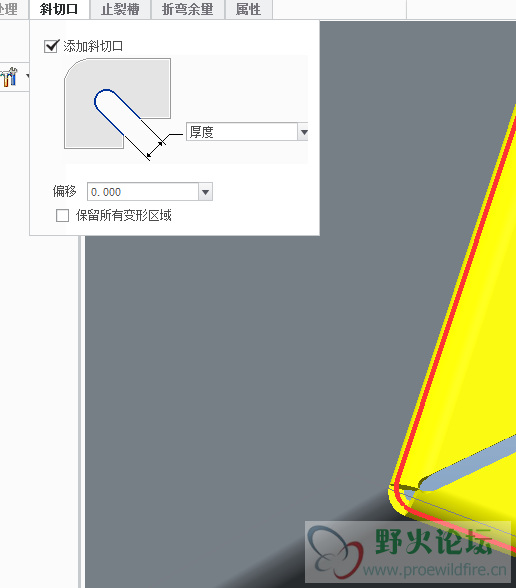
Task: Switch to the 止裂槽 tab
Action: (x=120, y=9)
